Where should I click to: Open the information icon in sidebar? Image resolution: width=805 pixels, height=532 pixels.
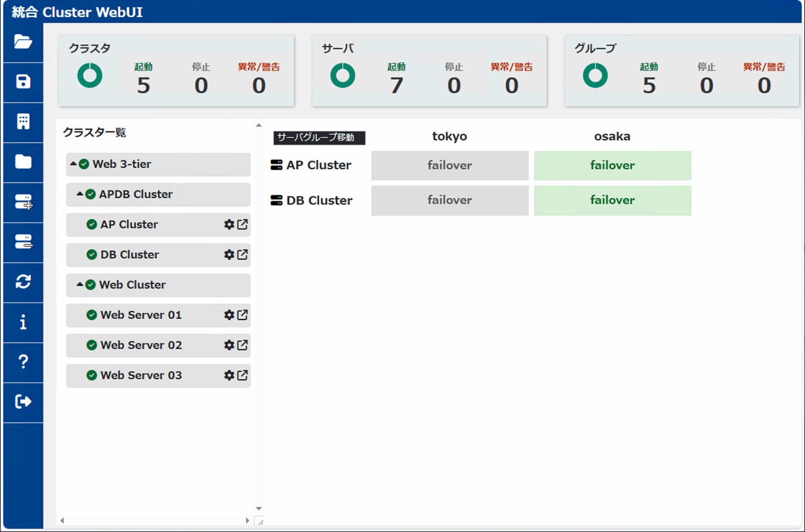(23, 322)
